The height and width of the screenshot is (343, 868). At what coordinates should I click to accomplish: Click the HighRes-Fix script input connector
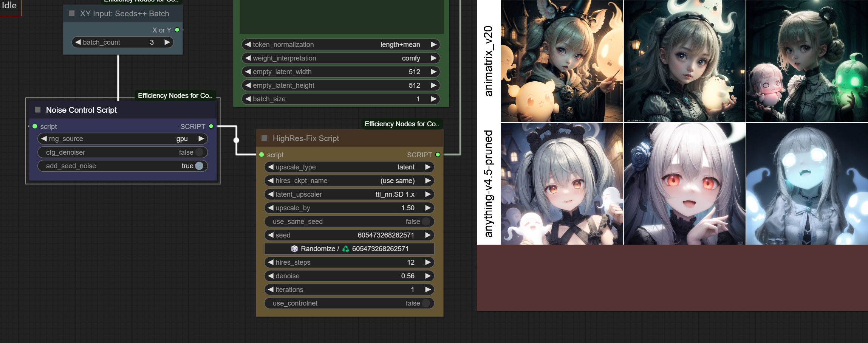click(x=261, y=155)
